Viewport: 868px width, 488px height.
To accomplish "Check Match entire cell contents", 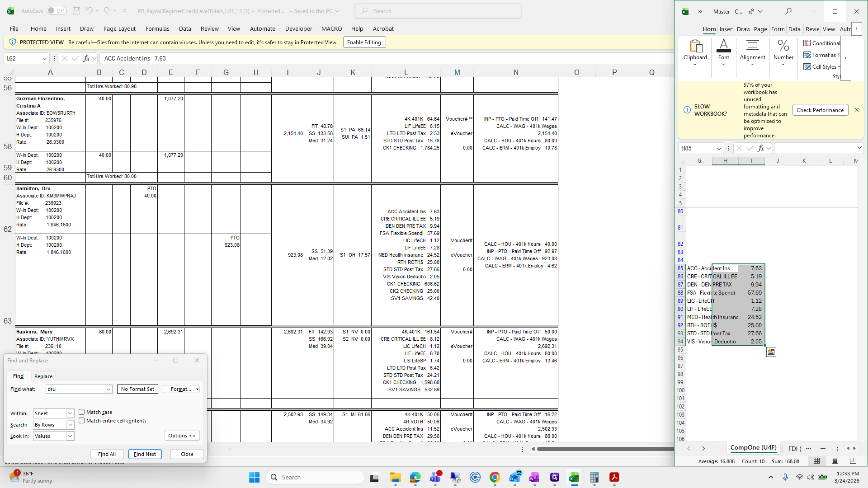I will point(82,421).
